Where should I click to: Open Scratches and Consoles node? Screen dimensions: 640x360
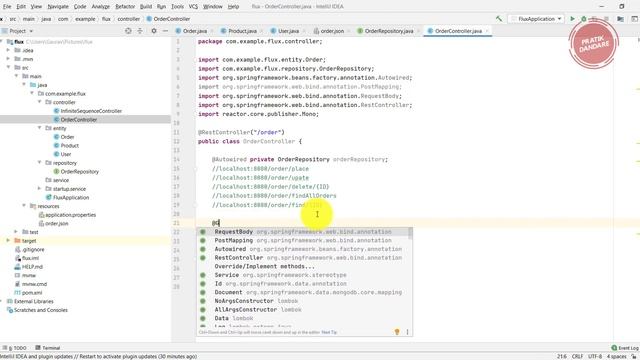pyautogui.click(x=40, y=310)
